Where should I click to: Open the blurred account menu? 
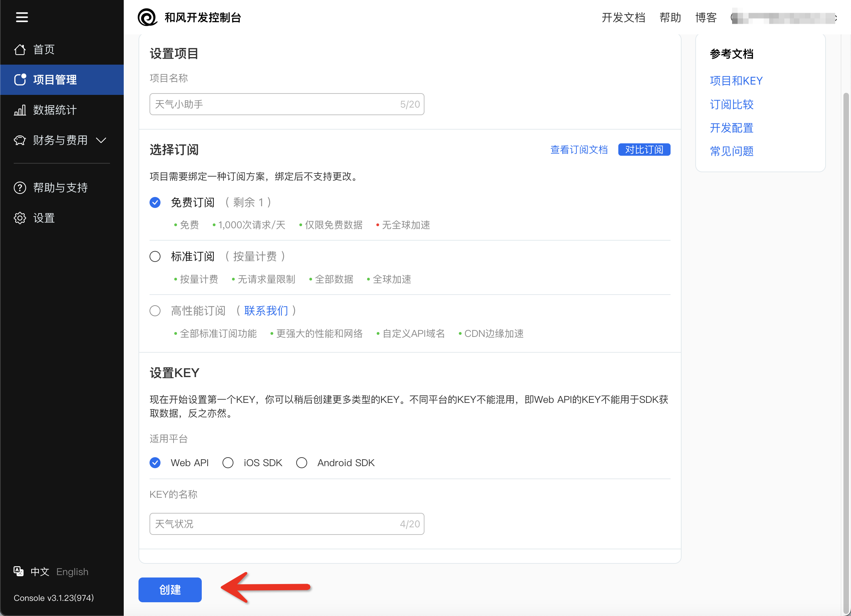click(x=784, y=17)
